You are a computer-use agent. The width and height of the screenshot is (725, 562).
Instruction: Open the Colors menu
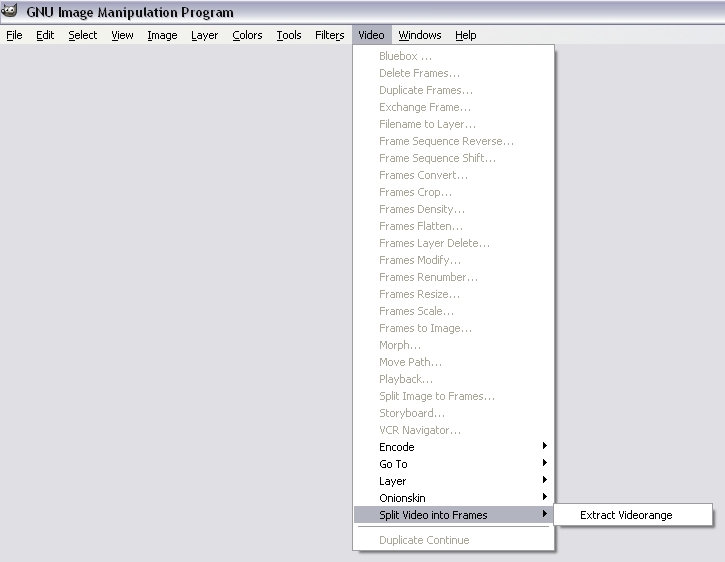pos(247,35)
